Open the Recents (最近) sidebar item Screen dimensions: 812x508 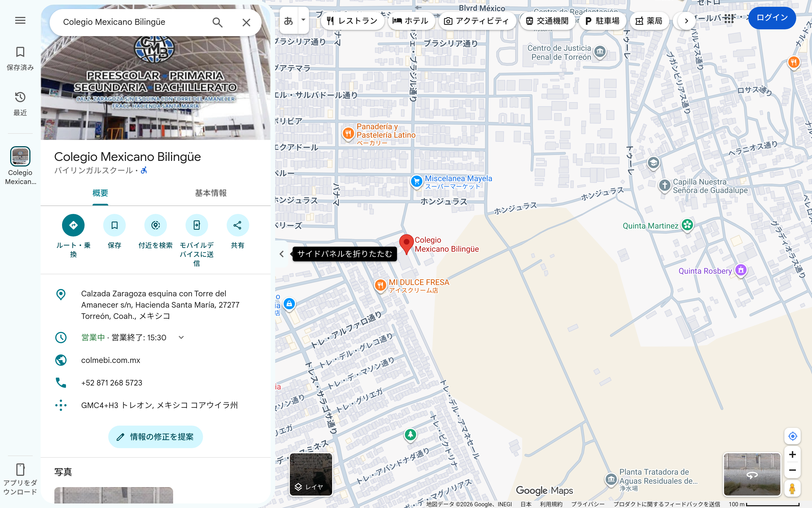tap(20, 104)
